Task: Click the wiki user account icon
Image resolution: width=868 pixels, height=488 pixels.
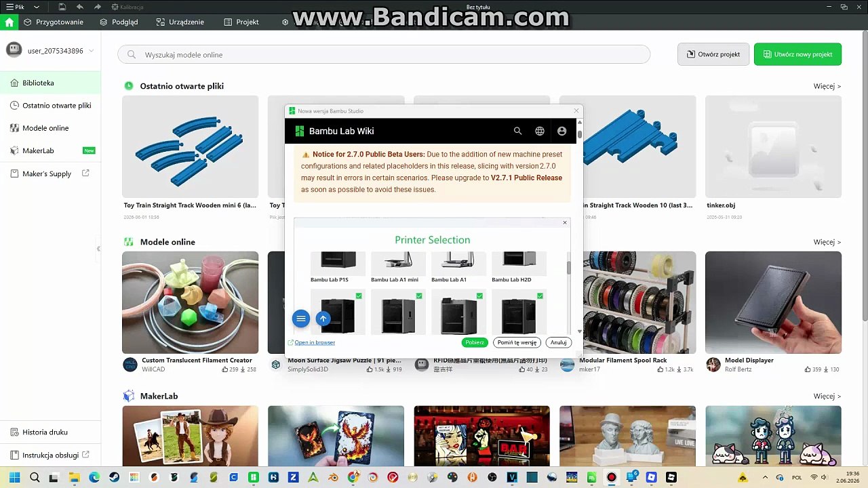Action: point(561,131)
